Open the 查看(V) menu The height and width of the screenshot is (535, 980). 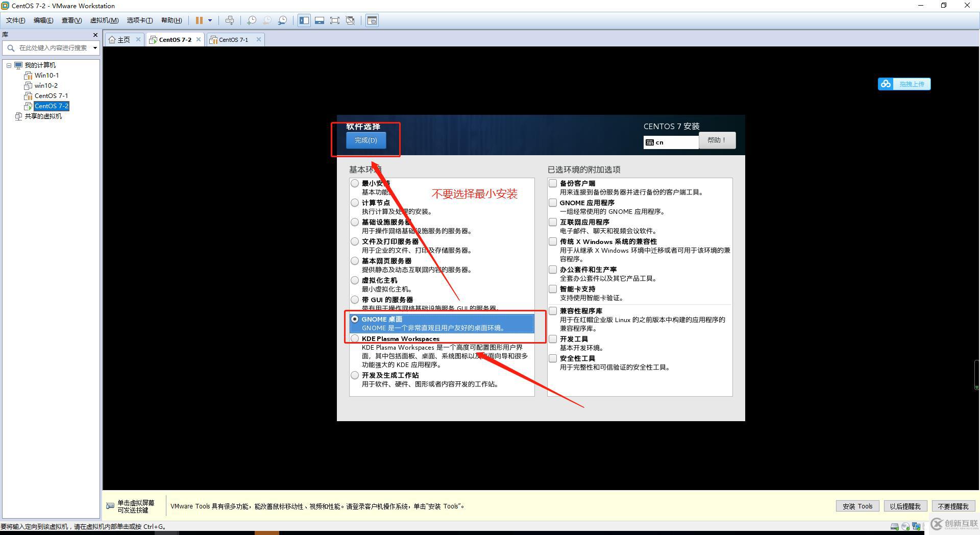(x=71, y=20)
